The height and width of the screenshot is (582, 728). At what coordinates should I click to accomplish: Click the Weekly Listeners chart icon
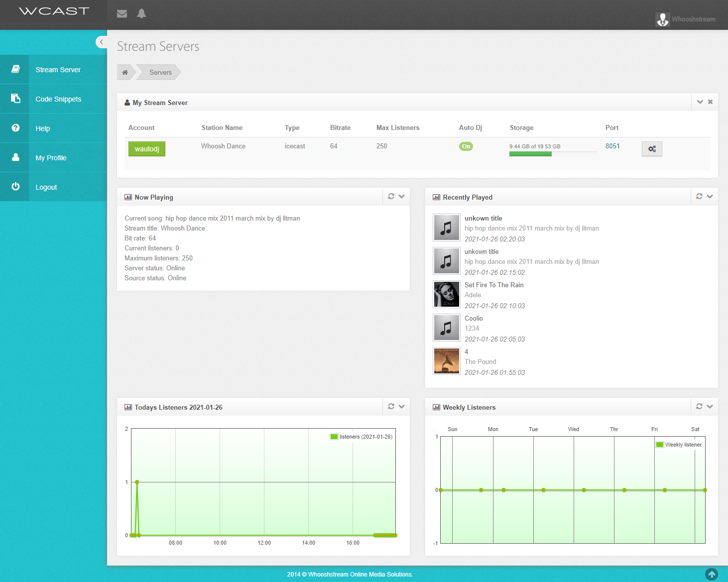point(436,407)
